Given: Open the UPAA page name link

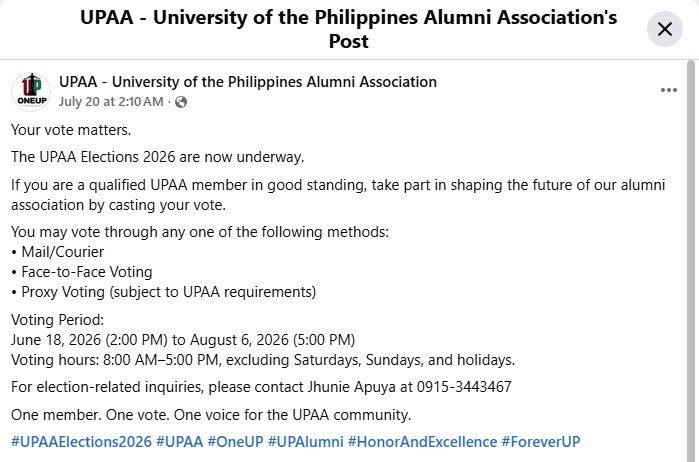Looking at the screenshot, I should click(x=248, y=82).
